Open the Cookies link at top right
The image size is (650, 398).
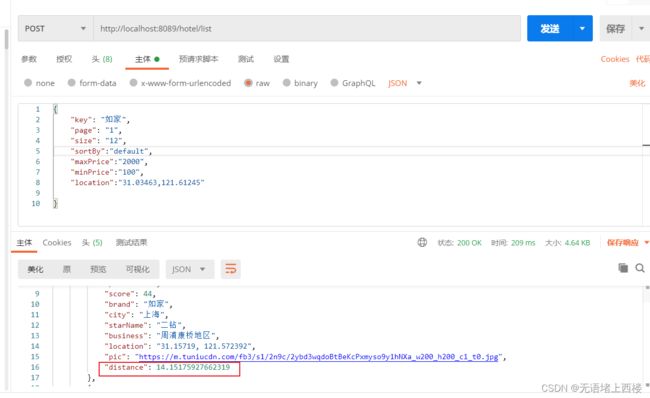pyautogui.click(x=615, y=59)
